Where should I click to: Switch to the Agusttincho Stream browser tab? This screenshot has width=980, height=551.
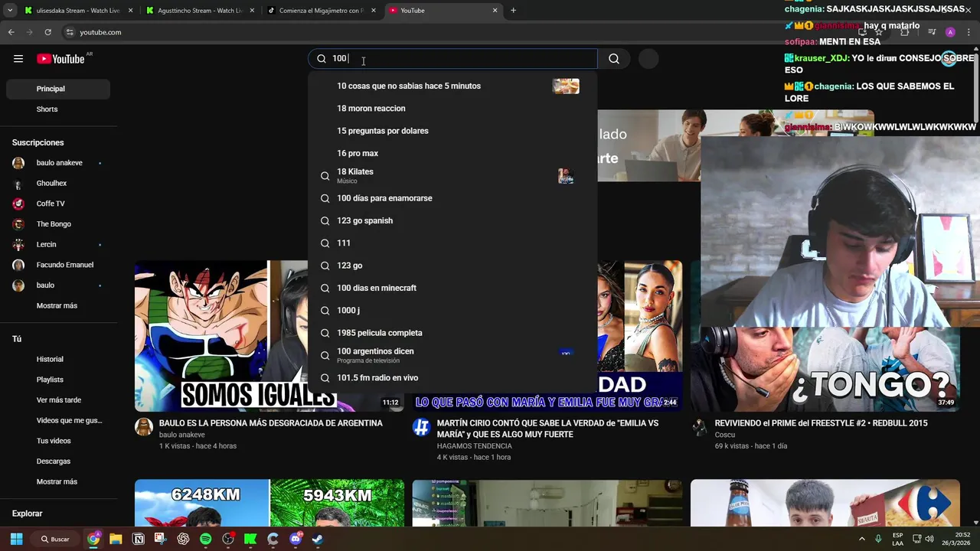tap(201, 11)
